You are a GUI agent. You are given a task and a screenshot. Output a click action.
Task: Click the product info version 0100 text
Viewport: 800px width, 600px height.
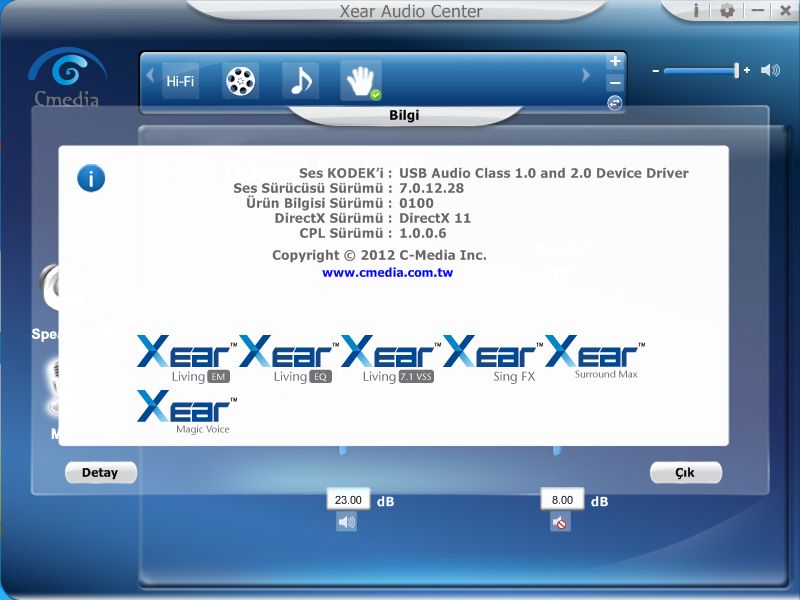pos(416,204)
